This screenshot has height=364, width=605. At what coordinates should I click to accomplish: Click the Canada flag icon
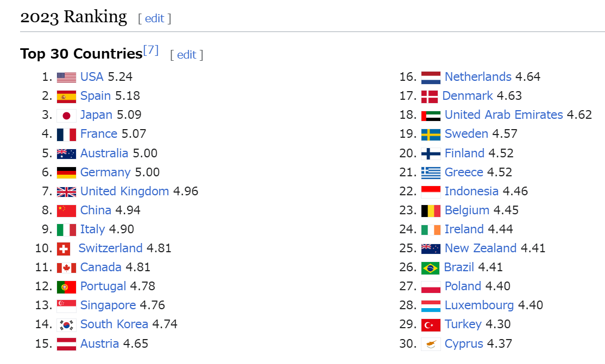click(66, 267)
